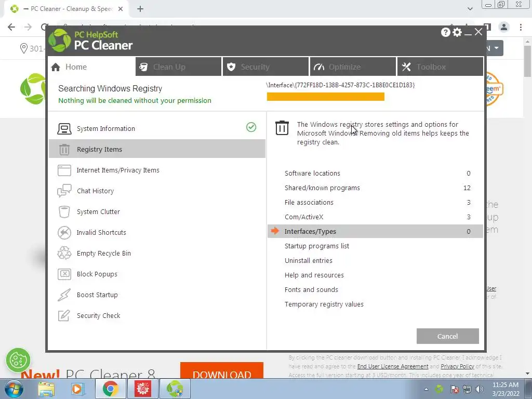Screen dimensions: 532x399
Task: Click the Startup programs list row
Action: tap(375, 246)
